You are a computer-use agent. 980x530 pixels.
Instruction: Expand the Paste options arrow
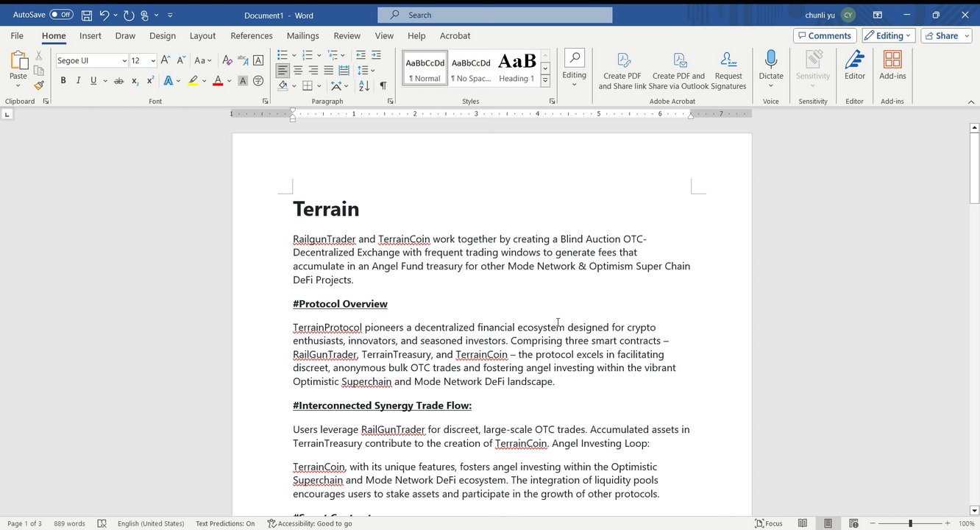[x=18, y=86]
